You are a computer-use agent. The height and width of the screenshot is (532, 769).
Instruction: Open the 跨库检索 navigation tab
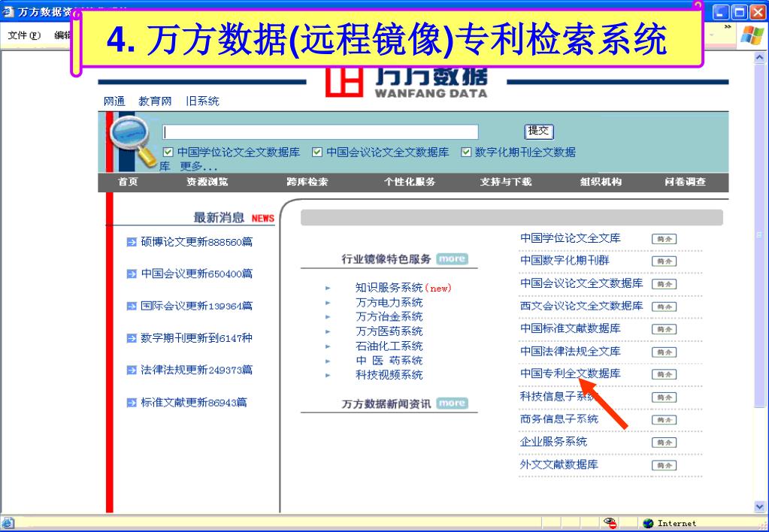pyautogui.click(x=307, y=182)
